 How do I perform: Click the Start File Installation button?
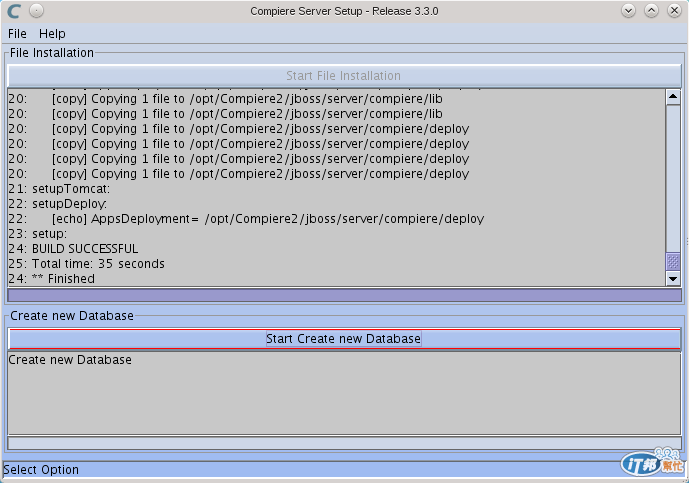pos(344,76)
